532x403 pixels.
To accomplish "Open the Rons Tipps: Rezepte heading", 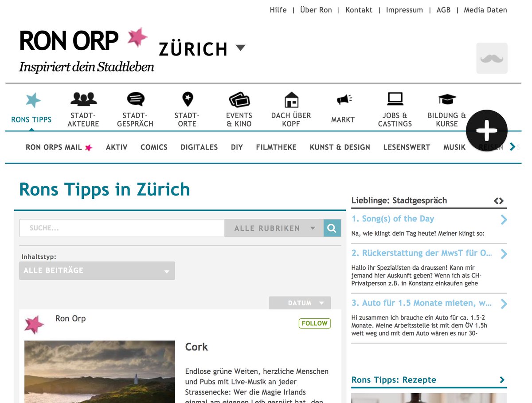I will pyautogui.click(x=394, y=380).
